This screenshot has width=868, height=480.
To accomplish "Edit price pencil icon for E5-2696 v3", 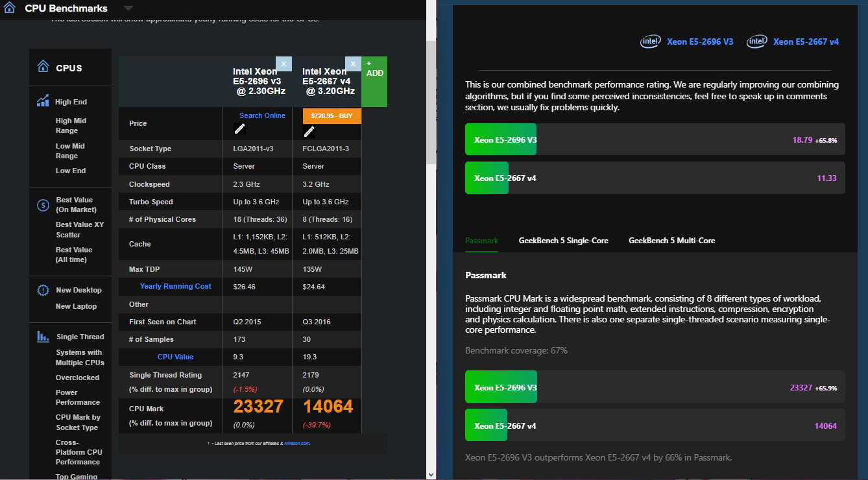I will (x=240, y=130).
